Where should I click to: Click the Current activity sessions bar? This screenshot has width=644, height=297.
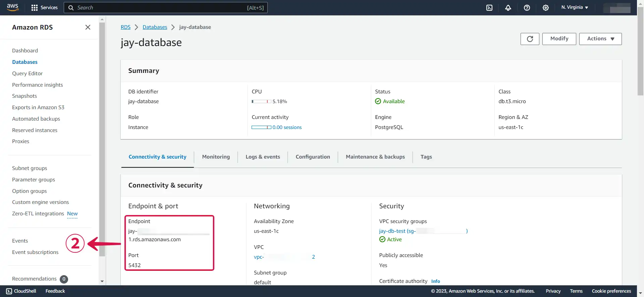click(261, 127)
